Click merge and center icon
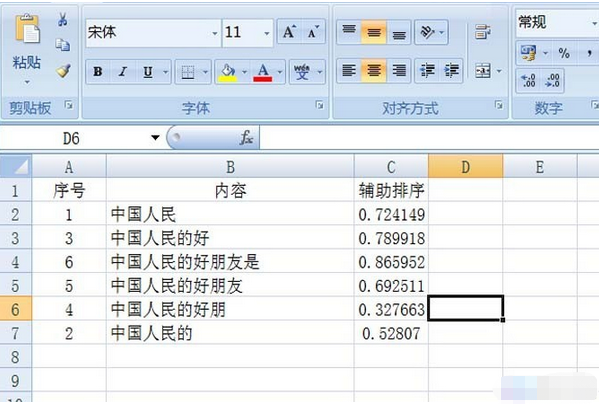This screenshot has height=404, width=599. click(482, 71)
